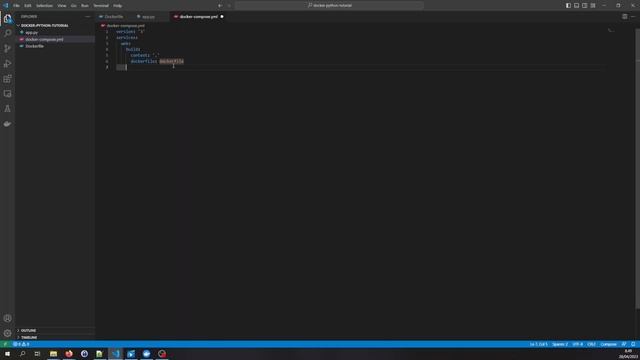Open the Run and Debug view
The image size is (640, 360).
coord(7,64)
